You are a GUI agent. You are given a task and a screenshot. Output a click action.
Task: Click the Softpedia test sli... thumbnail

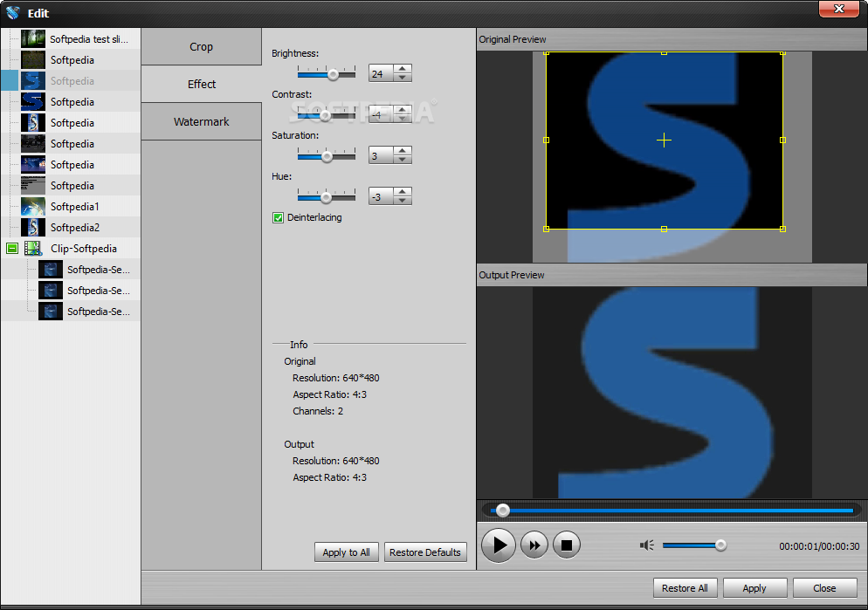click(x=33, y=39)
